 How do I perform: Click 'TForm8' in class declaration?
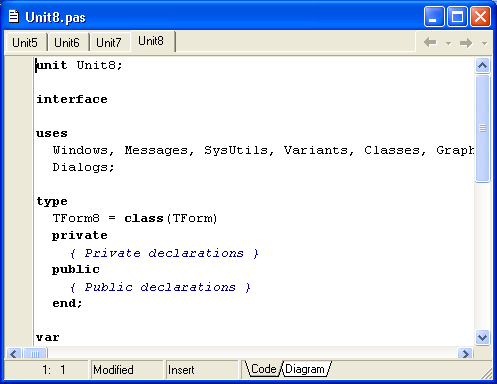tap(76, 218)
